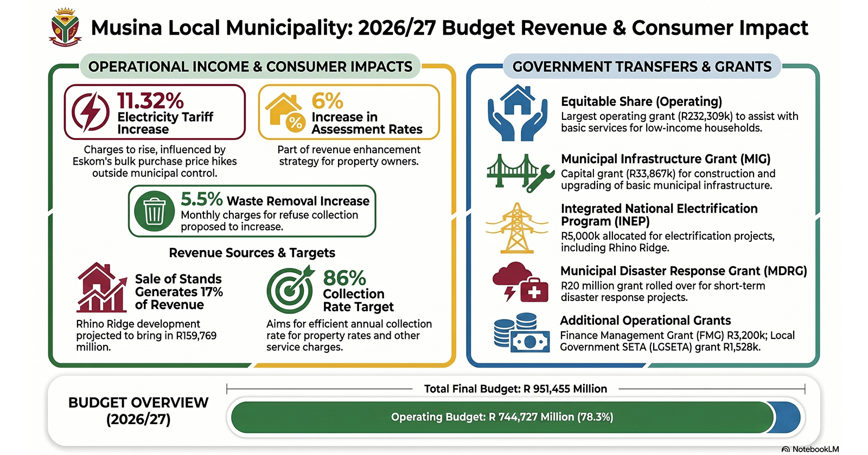Screen dimensions: 868x455
Task: Click 'BUDGET OVERVIEW (2026/27)' label
Action: [x=138, y=411]
